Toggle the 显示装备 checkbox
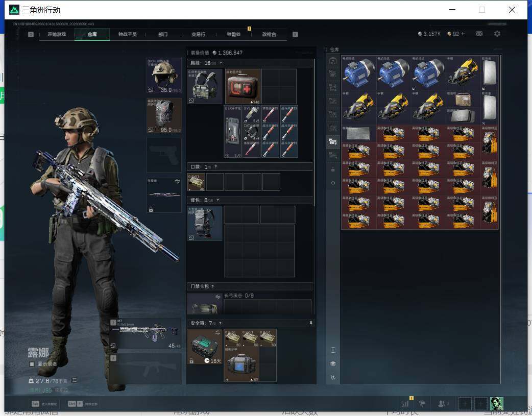 [x=32, y=364]
